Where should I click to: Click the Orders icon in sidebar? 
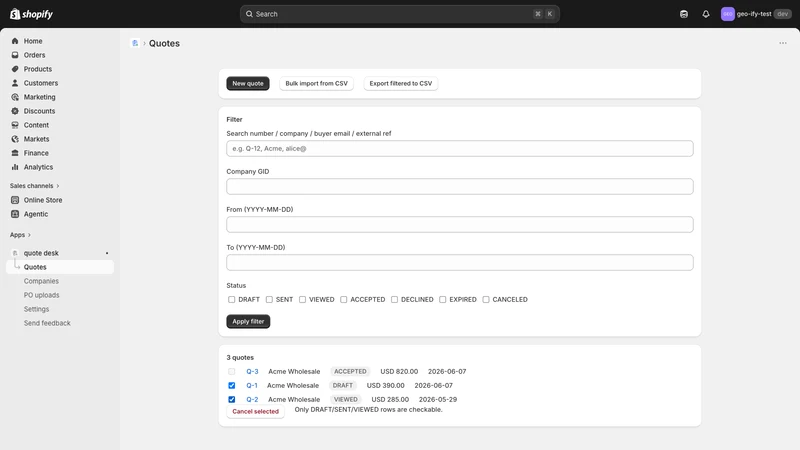pos(15,55)
